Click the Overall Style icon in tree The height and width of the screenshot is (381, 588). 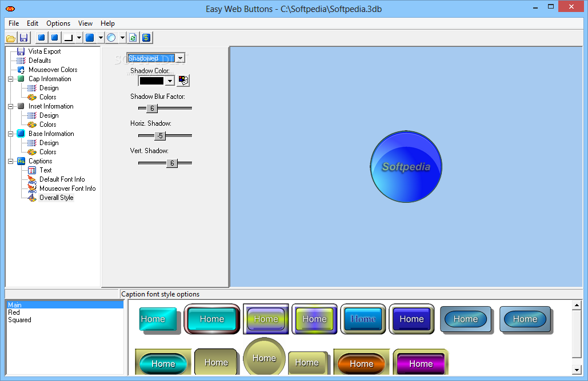[32, 198]
